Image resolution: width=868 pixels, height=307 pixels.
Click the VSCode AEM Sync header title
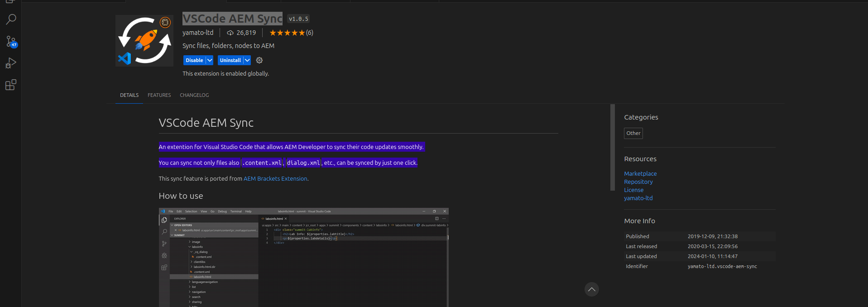coord(232,19)
